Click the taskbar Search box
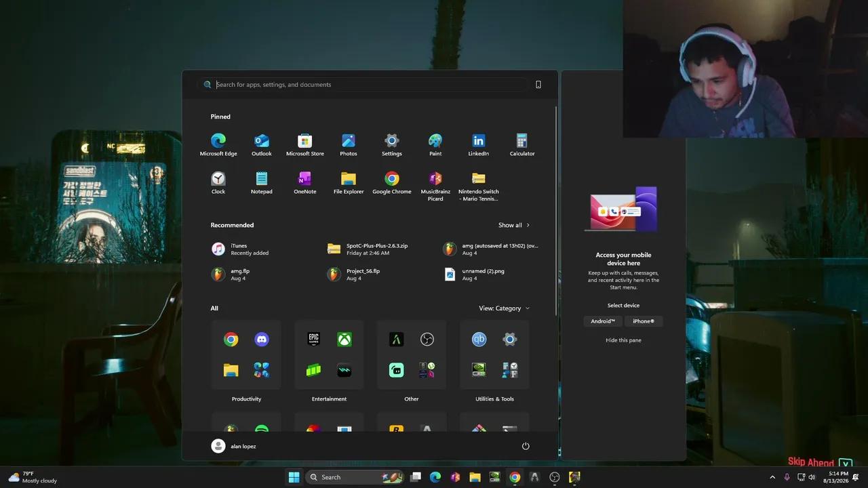 click(x=355, y=477)
